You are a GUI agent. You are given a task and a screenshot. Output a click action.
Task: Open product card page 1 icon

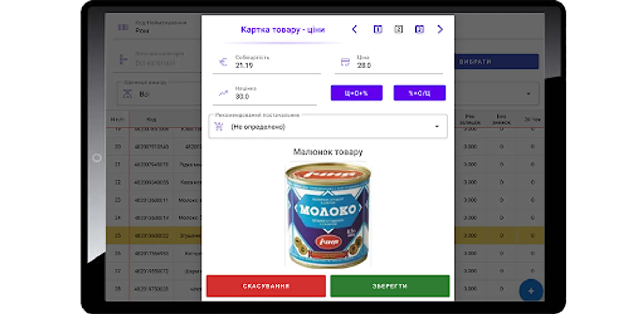[x=377, y=29]
